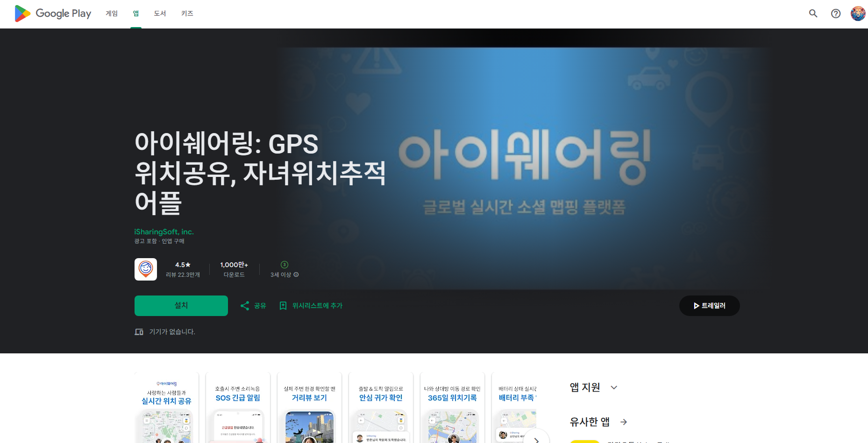The width and height of the screenshot is (868, 443).
Task: Install the app with 설치 button
Action: (181, 305)
